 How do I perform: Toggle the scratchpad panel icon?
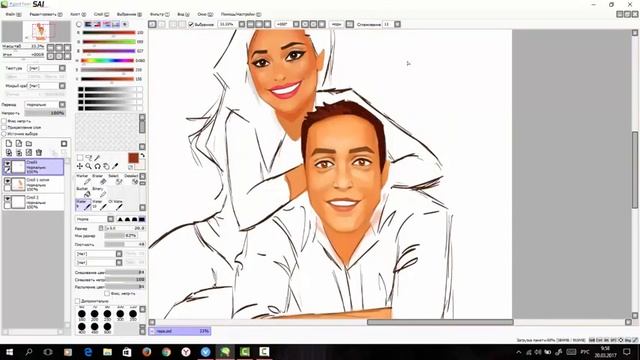[x=125, y=24]
